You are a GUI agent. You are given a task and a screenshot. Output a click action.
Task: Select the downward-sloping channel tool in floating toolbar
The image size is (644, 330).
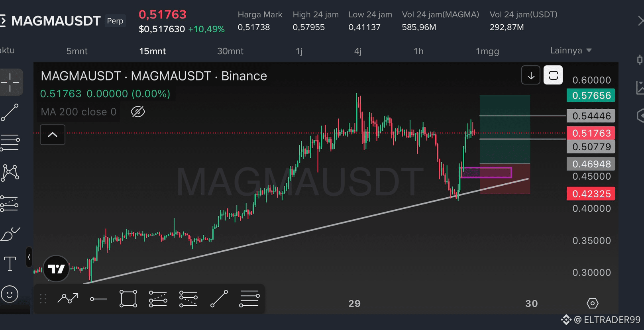click(x=188, y=299)
